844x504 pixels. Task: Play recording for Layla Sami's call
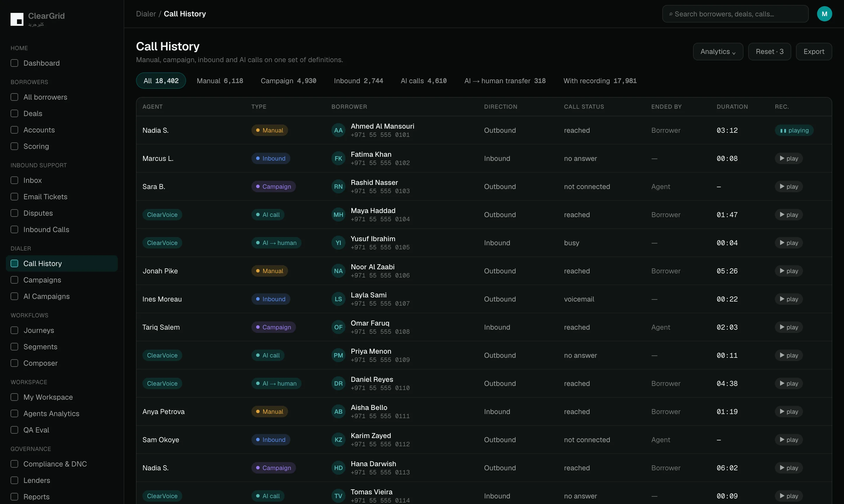click(789, 299)
